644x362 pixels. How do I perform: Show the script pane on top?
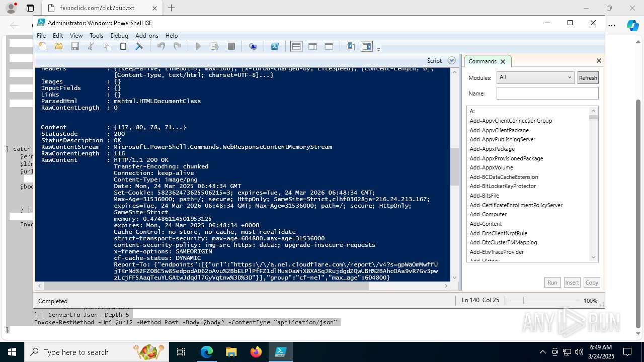(x=296, y=46)
